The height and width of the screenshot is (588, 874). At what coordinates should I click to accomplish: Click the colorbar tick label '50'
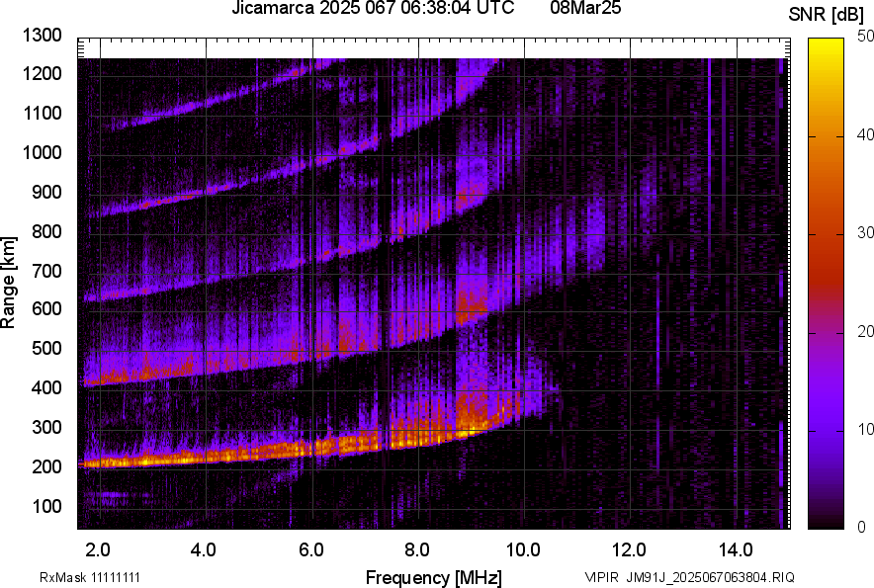pos(866,37)
